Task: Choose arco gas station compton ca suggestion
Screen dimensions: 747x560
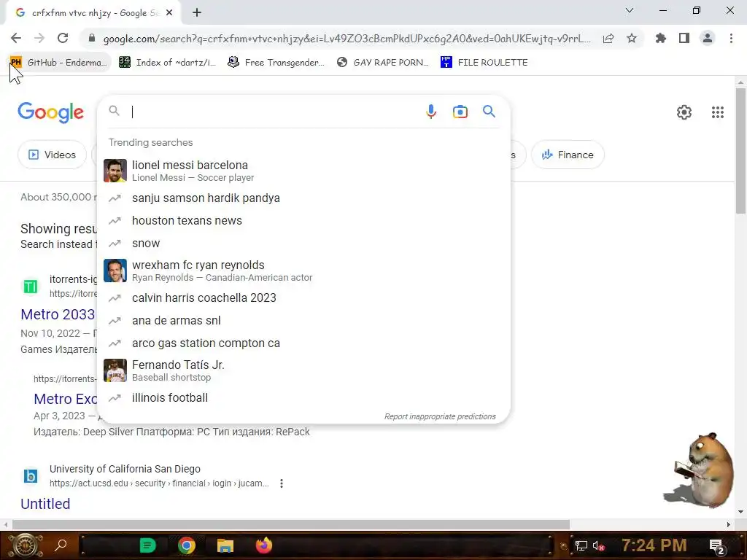Action: coord(303,343)
